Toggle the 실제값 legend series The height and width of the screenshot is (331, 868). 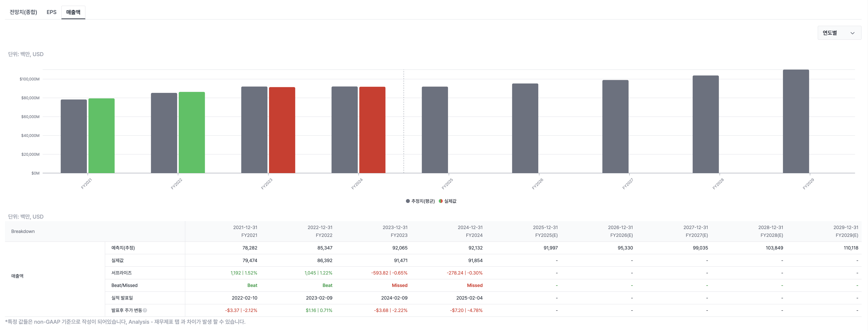(x=450, y=201)
